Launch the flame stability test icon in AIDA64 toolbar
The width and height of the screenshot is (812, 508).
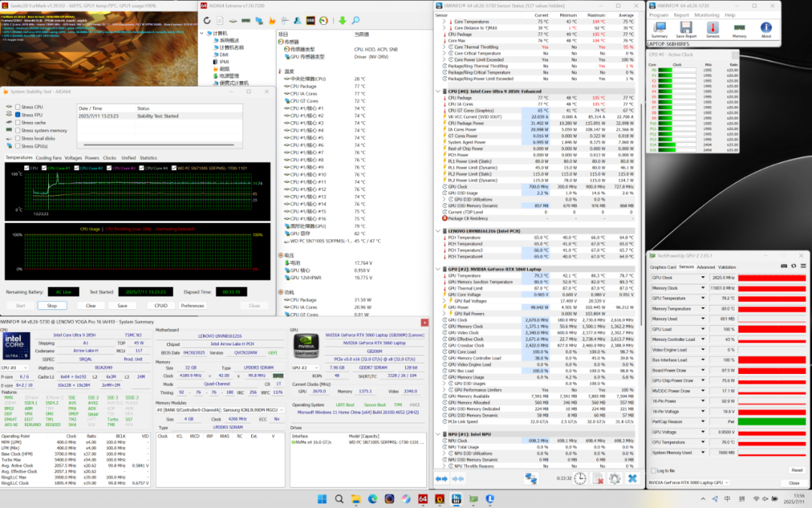tap(272, 21)
